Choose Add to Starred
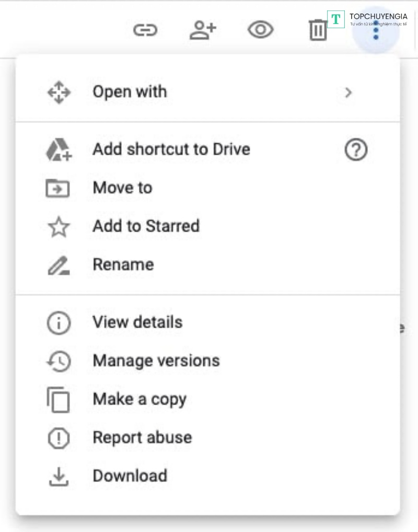Image resolution: width=418 pixels, height=532 pixels. click(x=146, y=226)
